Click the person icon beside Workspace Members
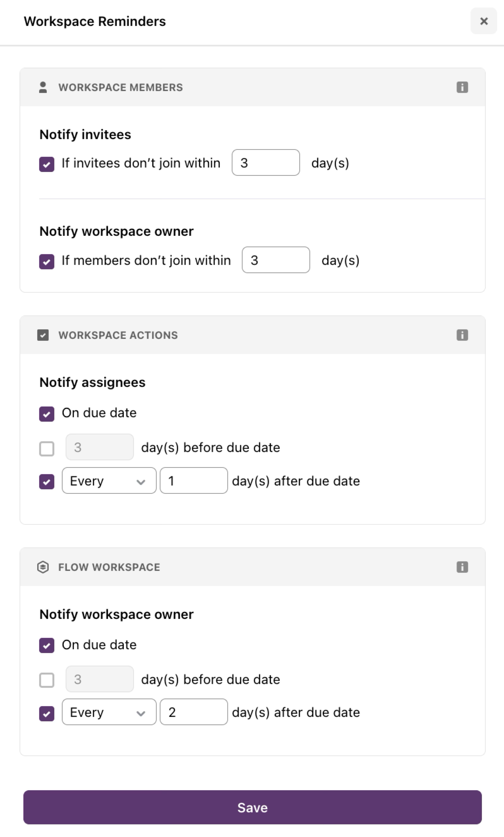Screen dimensions: 504x837 (x=43, y=87)
